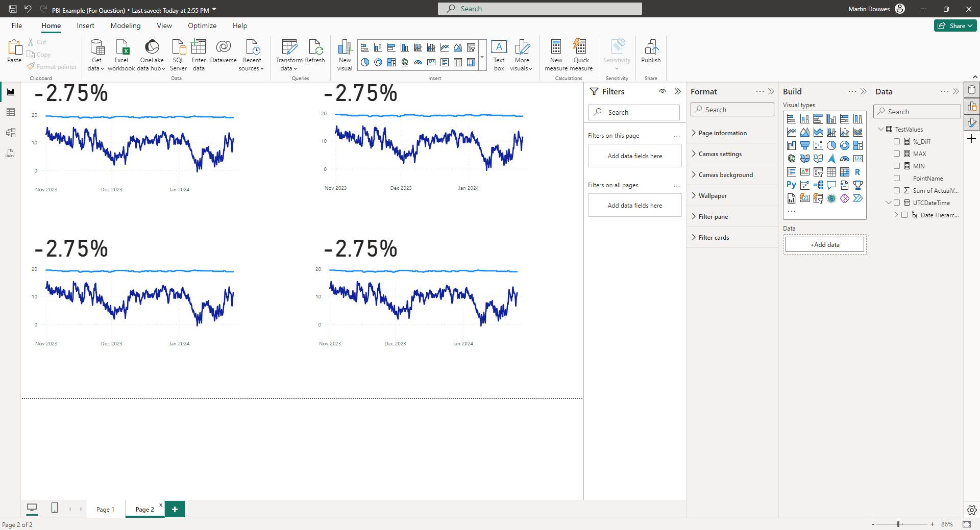
Task: Select the Funnel visual type
Action: [805, 145]
